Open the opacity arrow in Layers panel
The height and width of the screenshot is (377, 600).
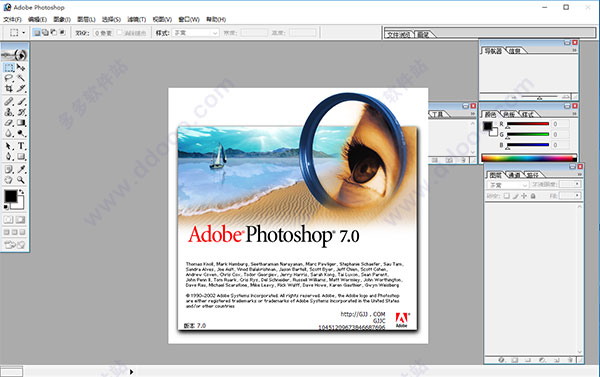577,184
